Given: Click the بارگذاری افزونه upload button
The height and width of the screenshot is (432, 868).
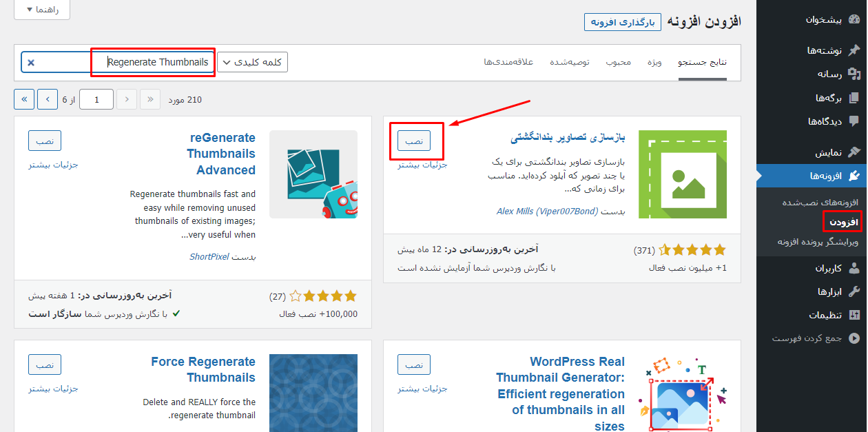Looking at the screenshot, I should pyautogui.click(x=623, y=22).
